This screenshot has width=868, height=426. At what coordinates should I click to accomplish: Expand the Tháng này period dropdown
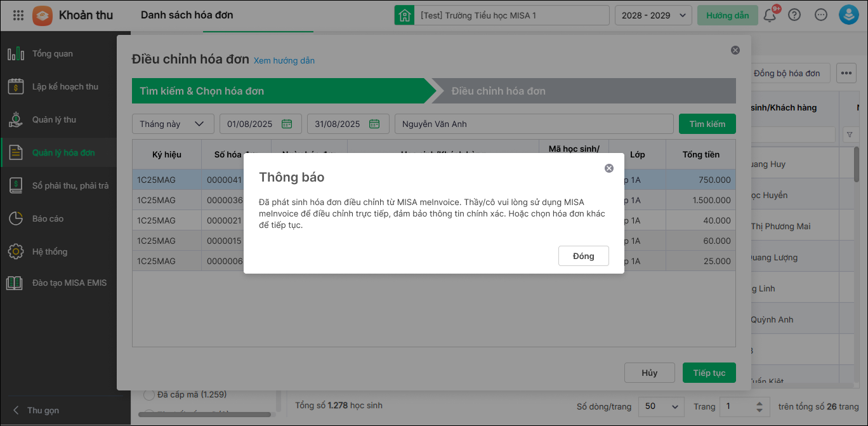(173, 124)
